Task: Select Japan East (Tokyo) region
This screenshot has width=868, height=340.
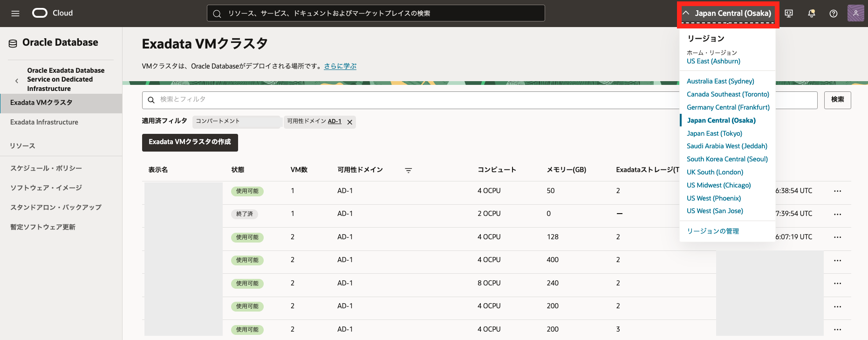Action: [714, 133]
